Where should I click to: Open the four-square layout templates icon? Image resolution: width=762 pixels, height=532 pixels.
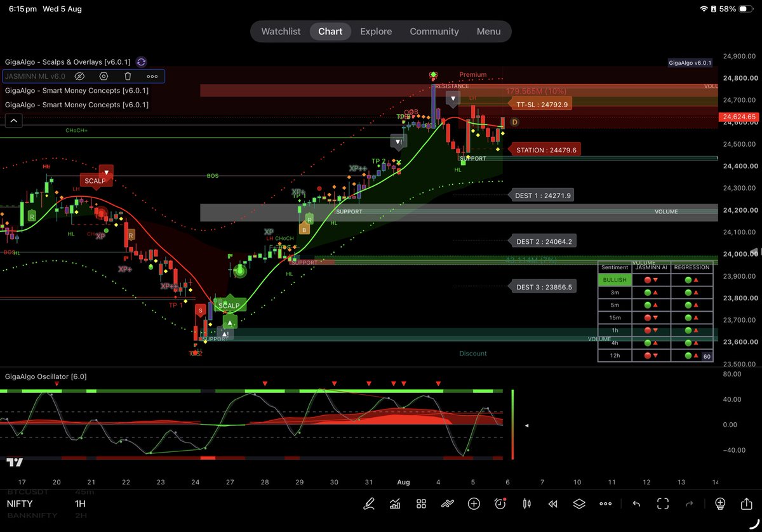coord(421,504)
